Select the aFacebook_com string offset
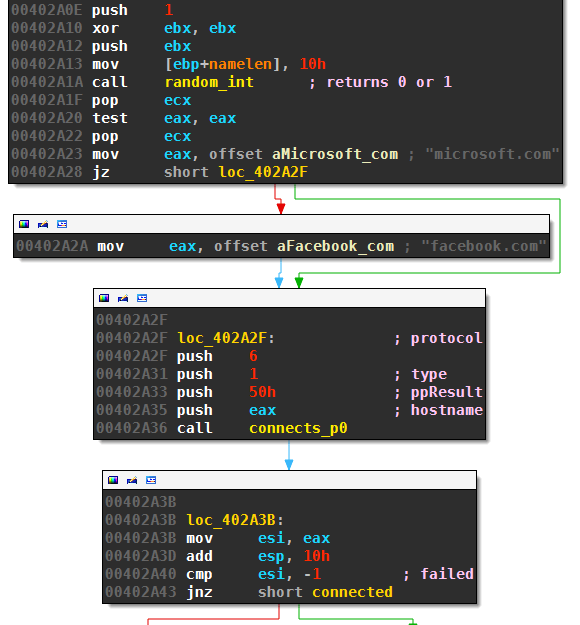Viewport: 580px width, 625px height. [x=336, y=246]
